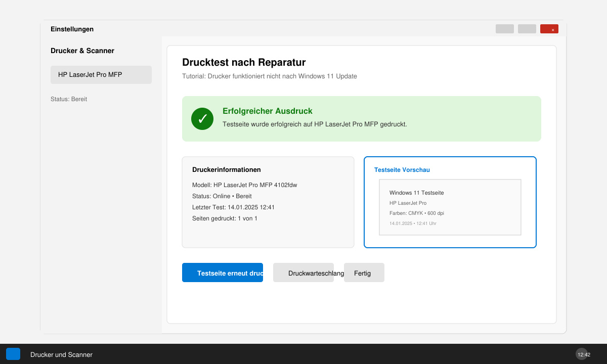Click the Status: Online • Bereit line
Viewport: 607px width, 364px height.
point(222,196)
